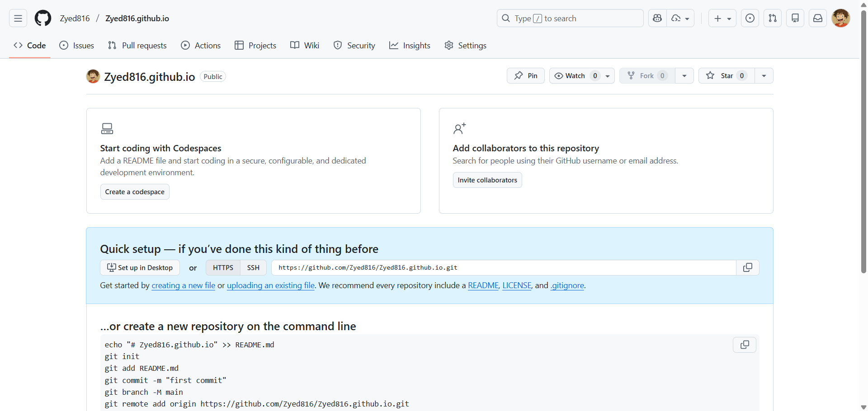The height and width of the screenshot is (411, 868).
Task: Expand the Star lists dropdown arrow
Action: (764, 76)
